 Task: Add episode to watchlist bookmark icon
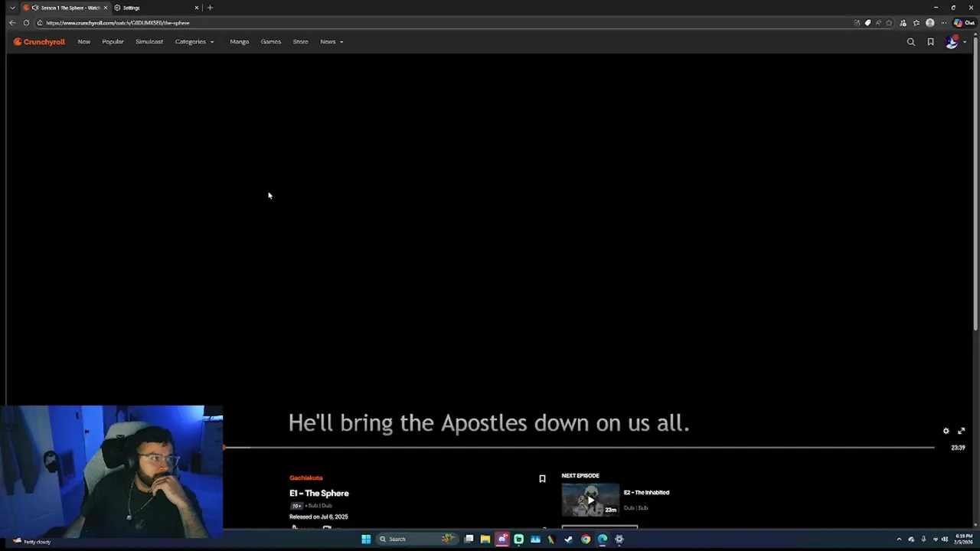point(542,479)
